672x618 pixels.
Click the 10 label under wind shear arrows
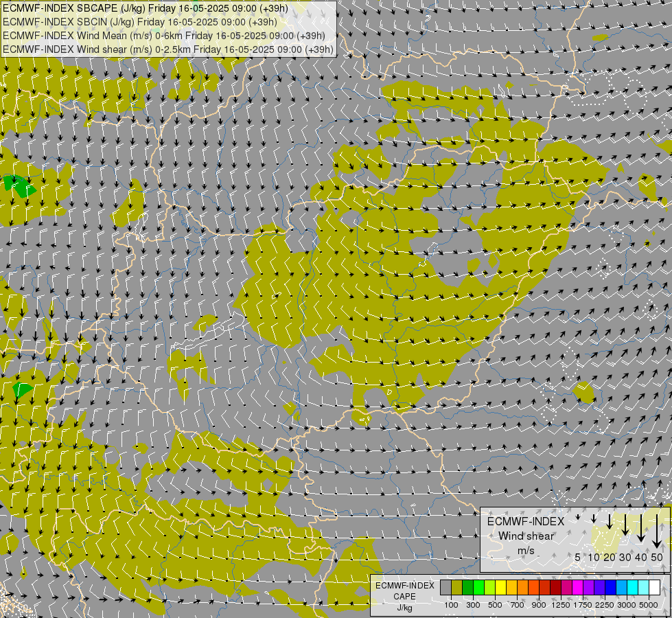594,557
